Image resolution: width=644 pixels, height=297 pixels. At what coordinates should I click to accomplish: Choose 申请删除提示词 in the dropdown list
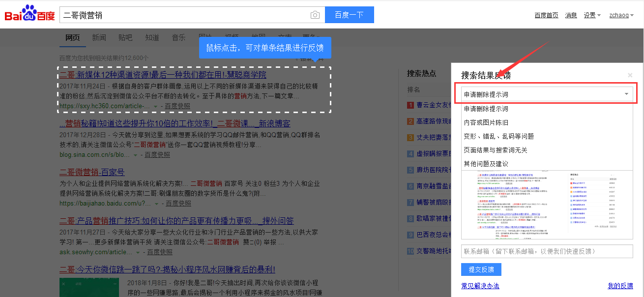pyautogui.click(x=548, y=109)
